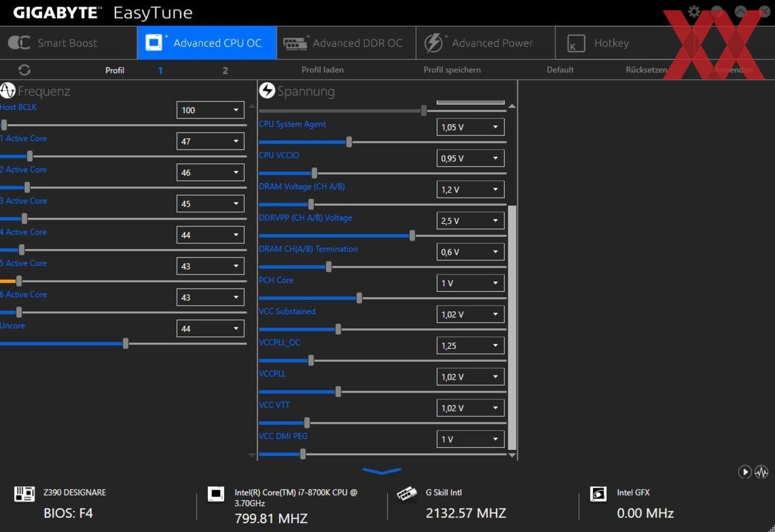This screenshot has width=775, height=532.
Task: Open DDRVPP (CH A/B) Voltage dropdown
Action: point(470,221)
